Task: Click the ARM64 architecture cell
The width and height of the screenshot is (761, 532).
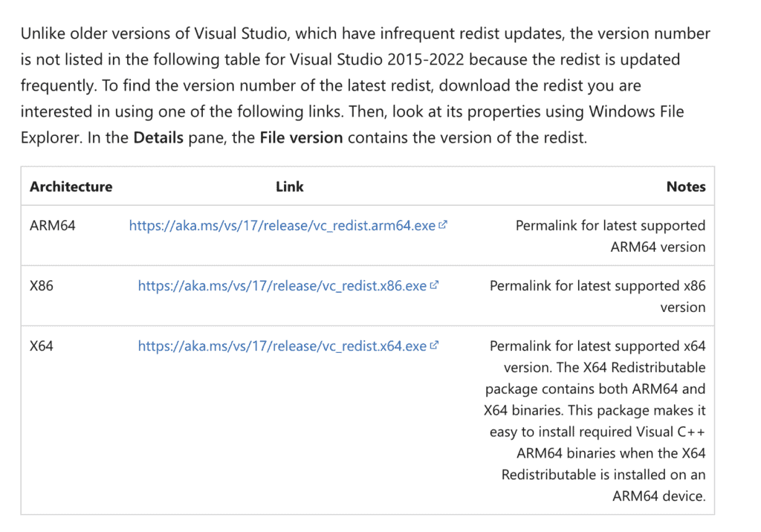Action: coord(53,226)
